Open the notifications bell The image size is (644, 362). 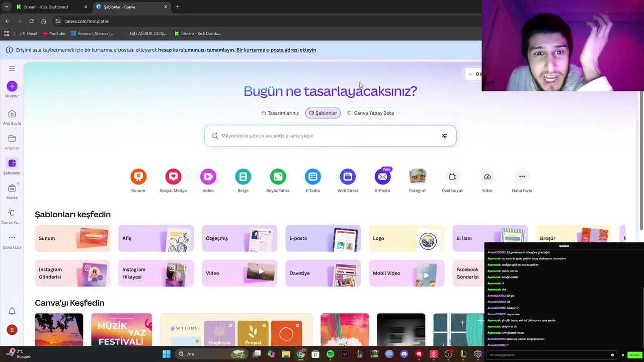12,311
